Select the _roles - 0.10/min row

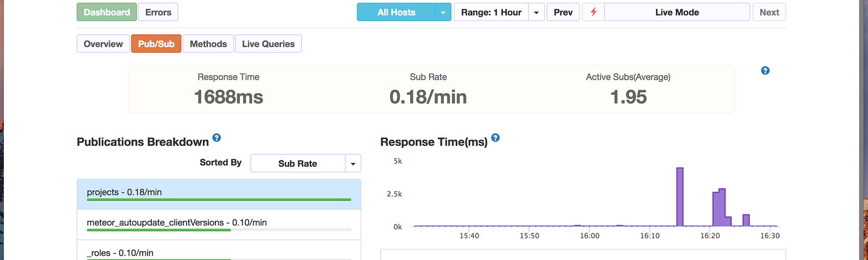point(219,251)
